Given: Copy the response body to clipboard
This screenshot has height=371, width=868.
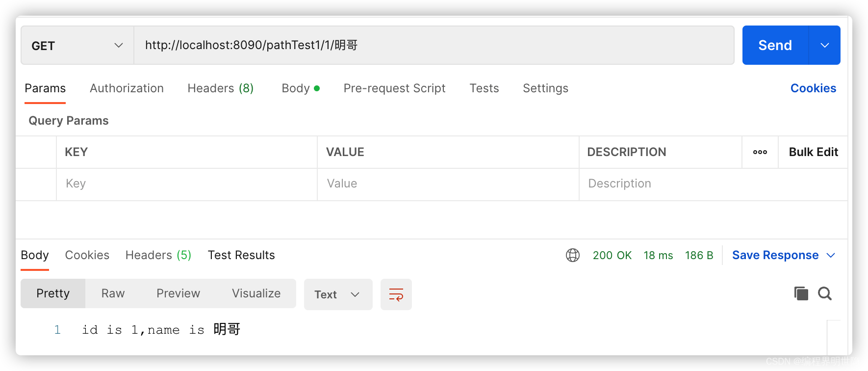Looking at the screenshot, I should click(801, 293).
